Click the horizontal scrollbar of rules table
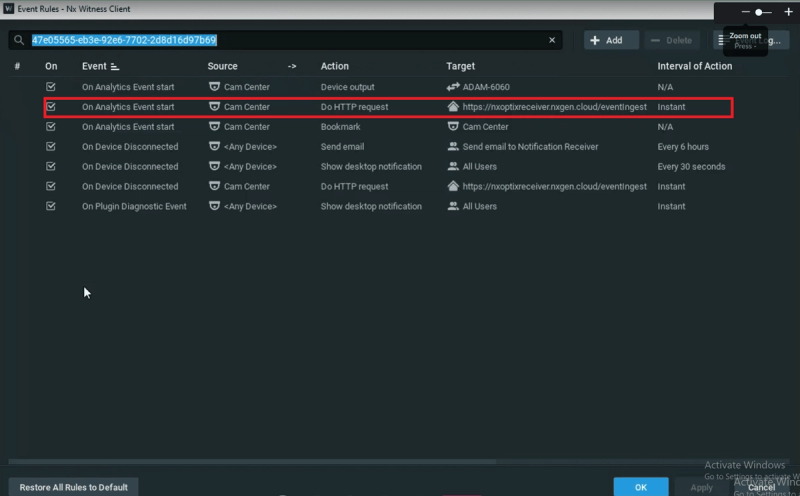 [x=252, y=461]
